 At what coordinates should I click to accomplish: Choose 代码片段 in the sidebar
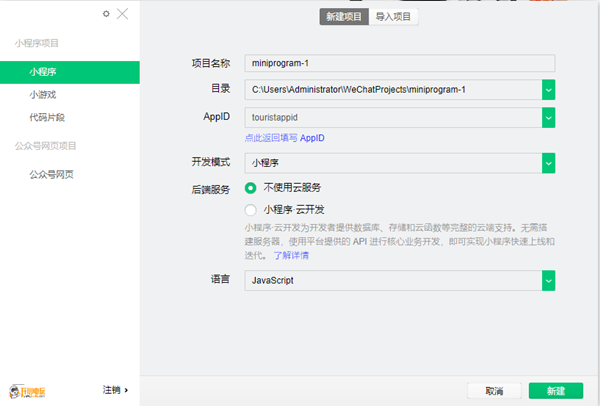(48, 118)
